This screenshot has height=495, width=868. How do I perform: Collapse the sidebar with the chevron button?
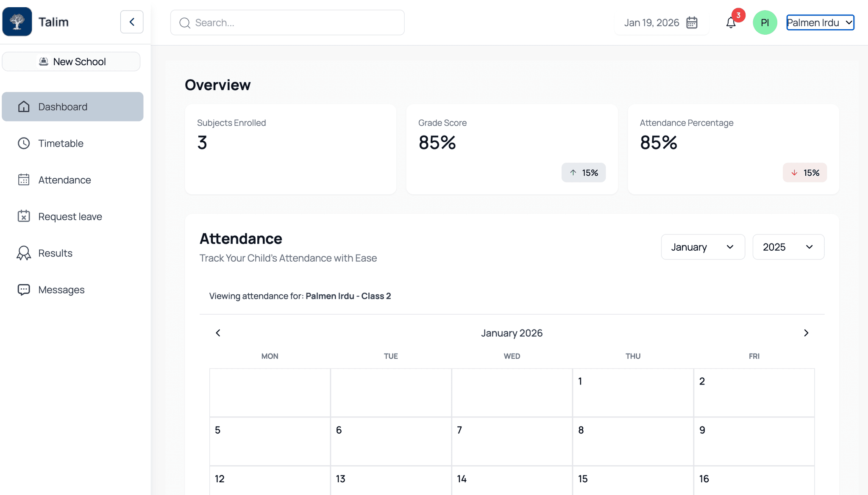132,22
